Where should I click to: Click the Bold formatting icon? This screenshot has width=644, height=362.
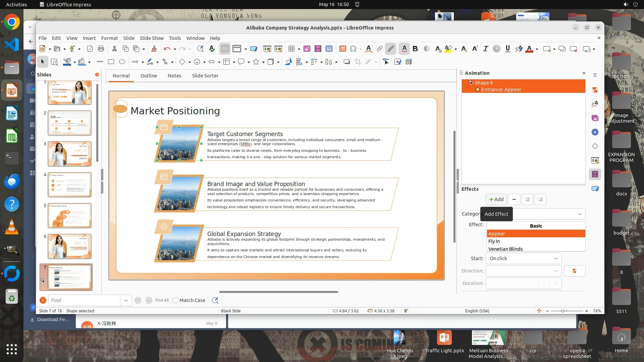(415, 49)
